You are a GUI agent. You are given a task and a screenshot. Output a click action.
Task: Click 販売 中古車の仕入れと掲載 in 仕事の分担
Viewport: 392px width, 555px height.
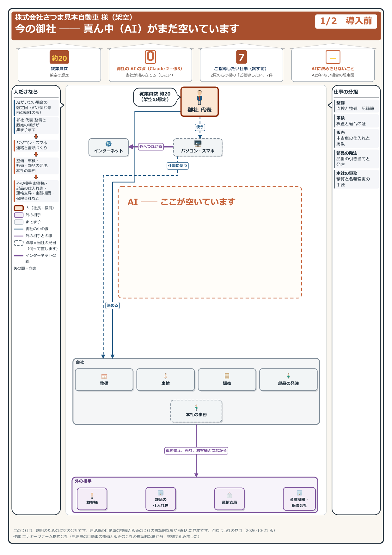[356, 138]
